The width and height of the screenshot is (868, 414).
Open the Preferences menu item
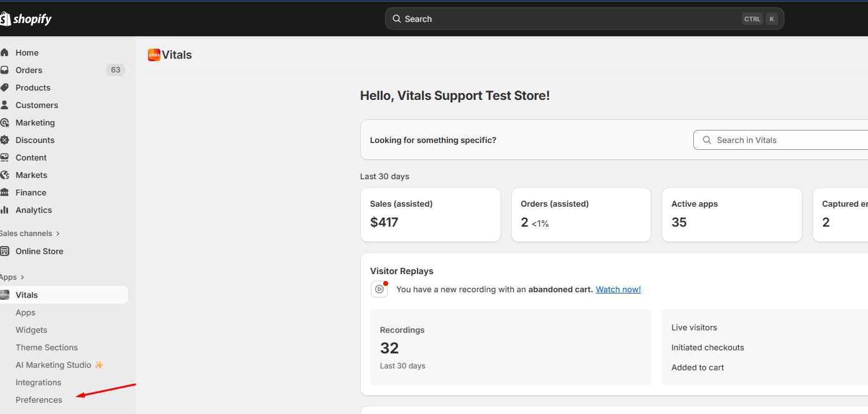coord(39,400)
